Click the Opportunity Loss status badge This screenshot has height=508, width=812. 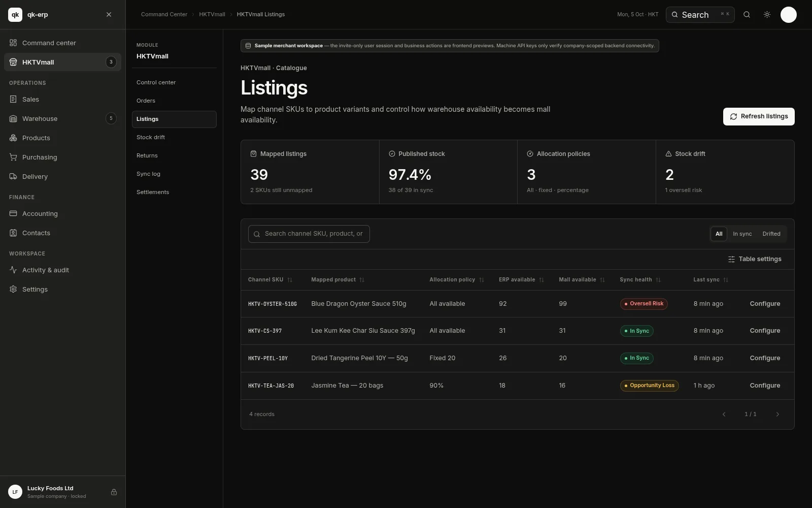point(649,386)
